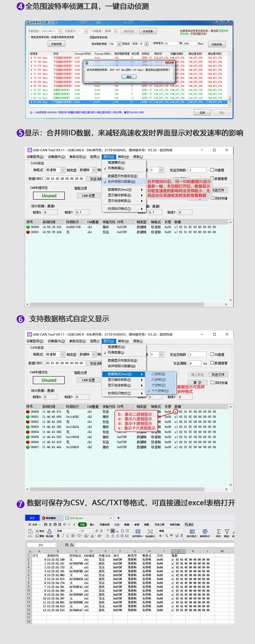The image size is (255, 644).
Task: Open Table Style (表格样式) icon
Action: tap(205, 531)
